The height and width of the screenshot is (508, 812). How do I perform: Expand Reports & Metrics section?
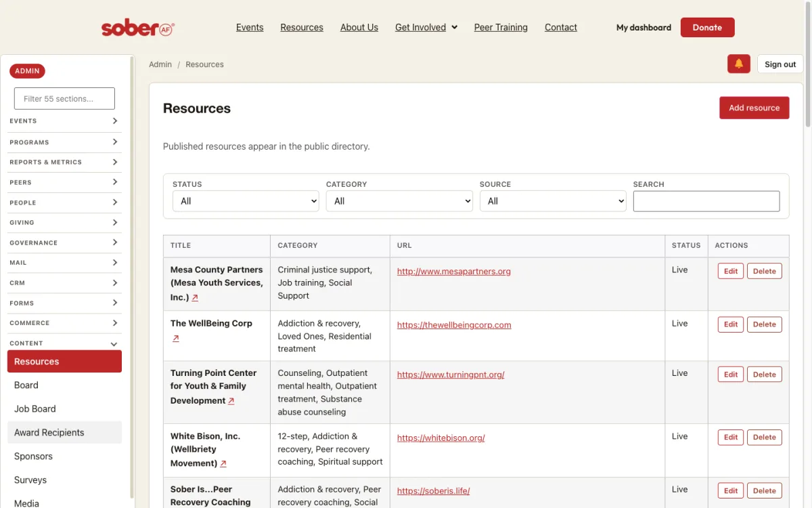coord(64,163)
